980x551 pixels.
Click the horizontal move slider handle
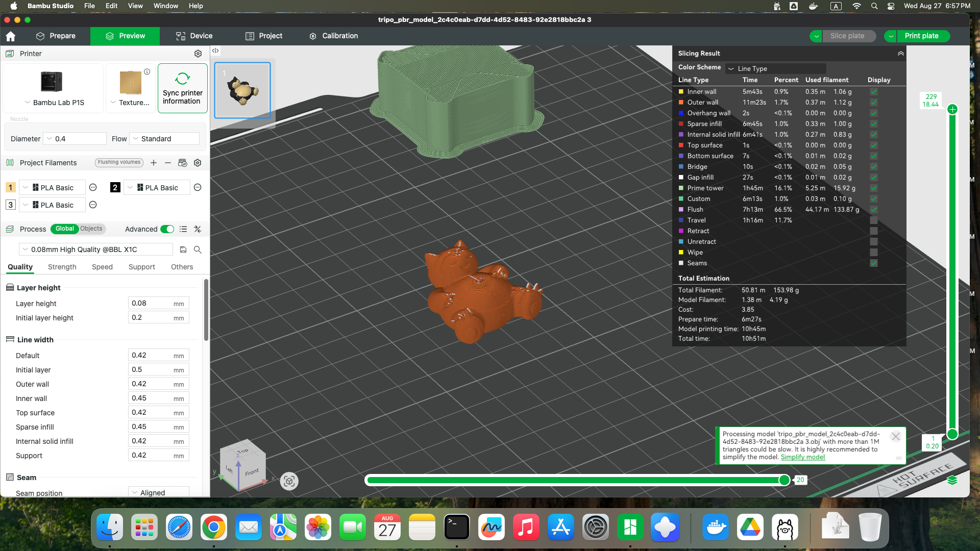tap(785, 480)
